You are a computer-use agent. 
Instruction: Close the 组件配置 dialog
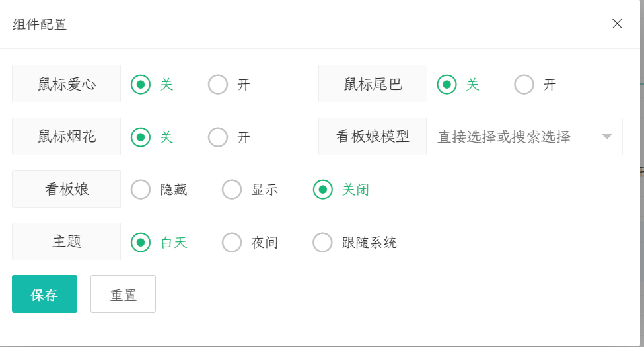(617, 24)
